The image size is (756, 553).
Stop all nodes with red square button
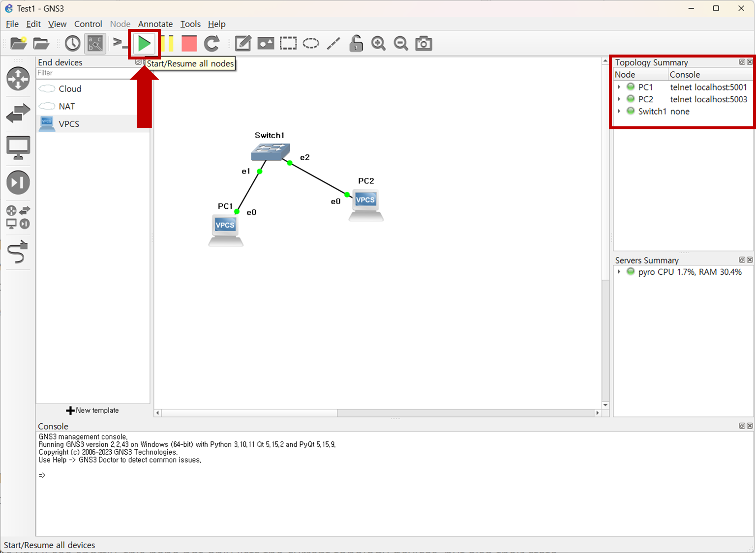pyautogui.click(x=189, y=43)
